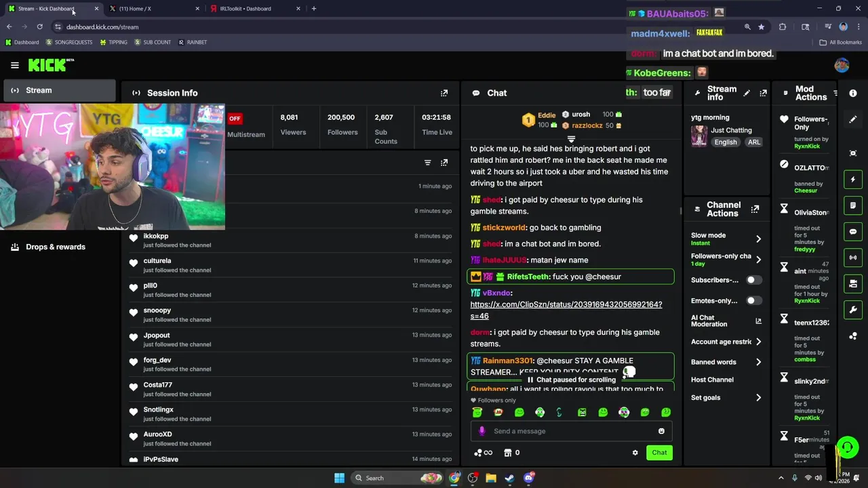Click the chat bubble icon in right sidebar

(x=853, y=232)
